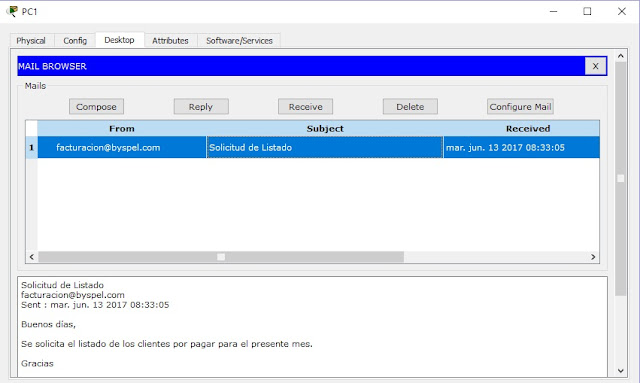Viewport: 640px width, 383px height.
Task: Click the desktop panel vertical scrollbar thumb
Action: [621, 178]
